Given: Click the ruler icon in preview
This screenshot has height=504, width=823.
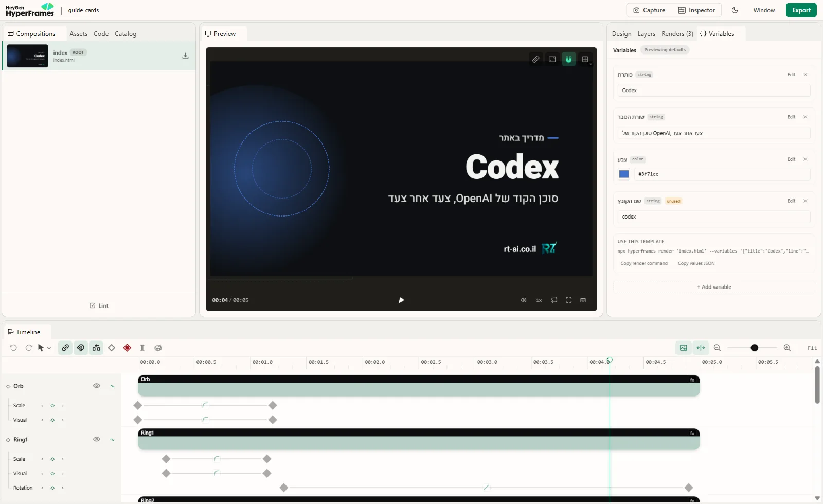Looking at the screenshot, I should click(x=535, y=59).
